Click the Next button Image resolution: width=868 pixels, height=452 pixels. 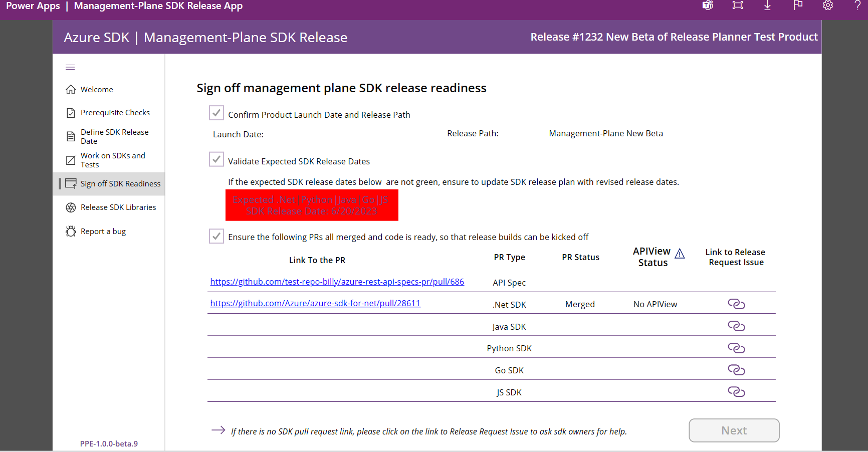734,430
